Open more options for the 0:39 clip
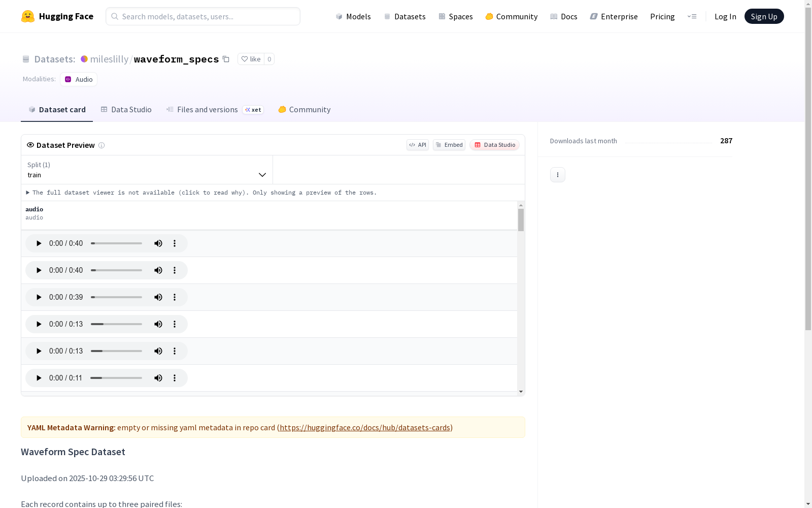Image resolution: width=812 pixels, height=508 pixels. click(x=175, y=297)
